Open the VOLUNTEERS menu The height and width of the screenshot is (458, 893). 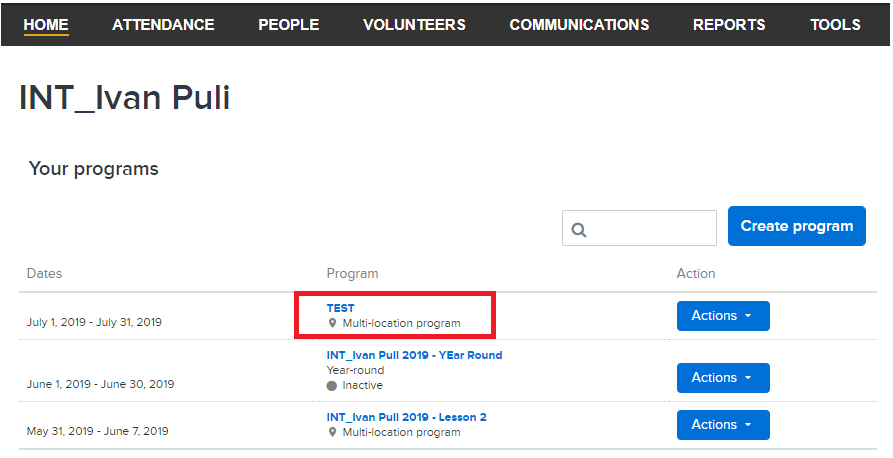pos(414,24)
